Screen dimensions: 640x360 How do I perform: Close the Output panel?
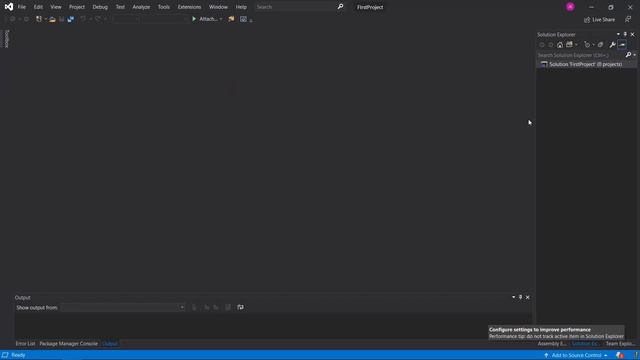tap(527, 297)
